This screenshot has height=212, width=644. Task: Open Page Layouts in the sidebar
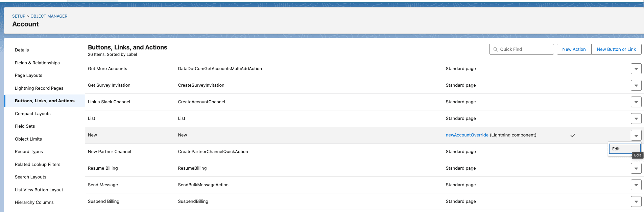point(28,75)
